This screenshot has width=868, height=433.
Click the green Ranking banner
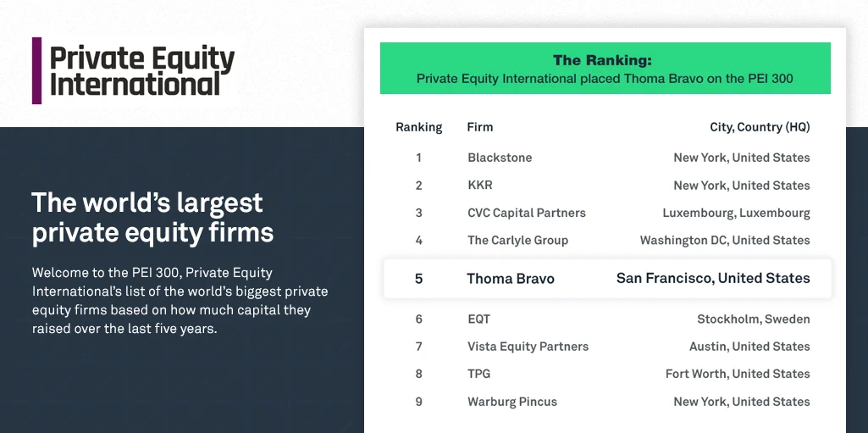pos(605,69)
